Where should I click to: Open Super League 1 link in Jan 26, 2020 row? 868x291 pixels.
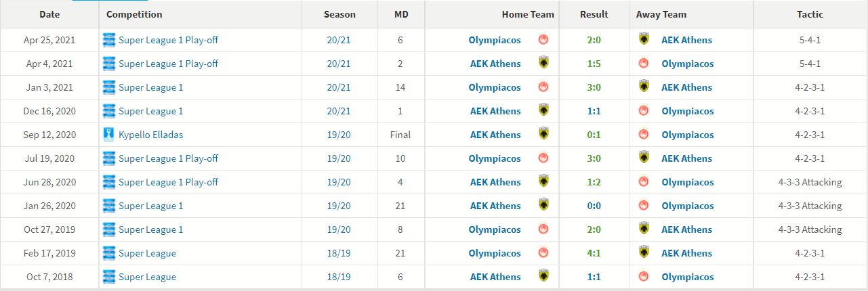click(150, 206)
